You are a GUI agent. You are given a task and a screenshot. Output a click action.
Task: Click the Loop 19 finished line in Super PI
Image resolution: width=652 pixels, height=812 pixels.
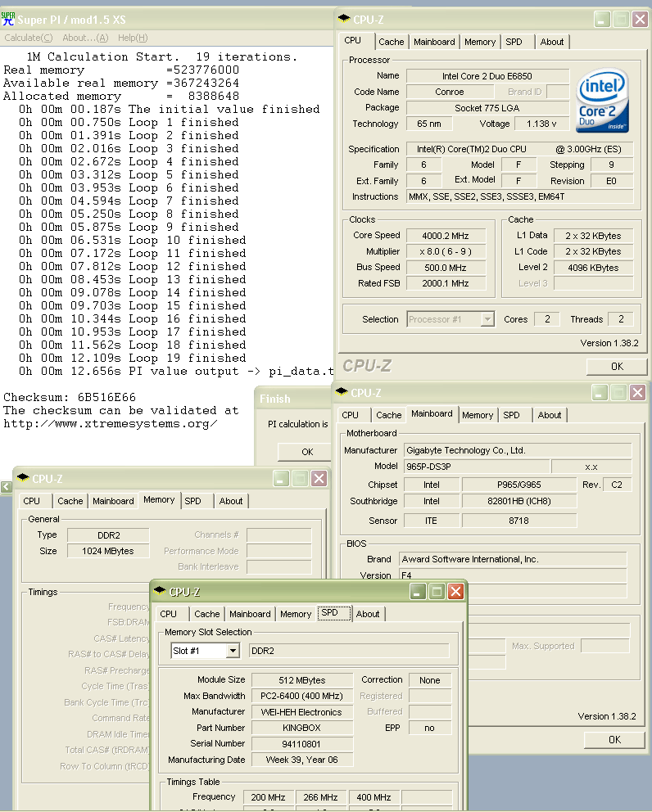click(132, 358)
